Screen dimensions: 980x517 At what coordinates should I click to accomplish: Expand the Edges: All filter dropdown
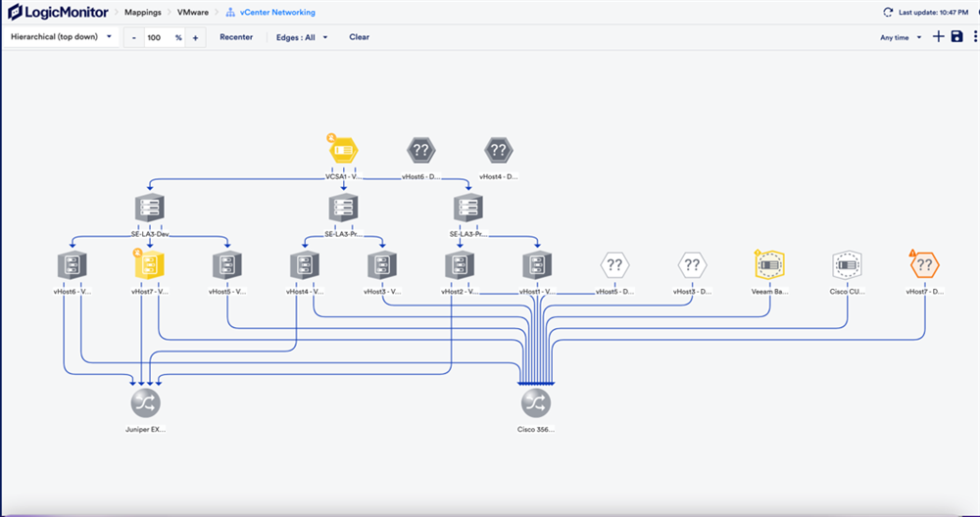pyautogui.click(x=302, y=37)
